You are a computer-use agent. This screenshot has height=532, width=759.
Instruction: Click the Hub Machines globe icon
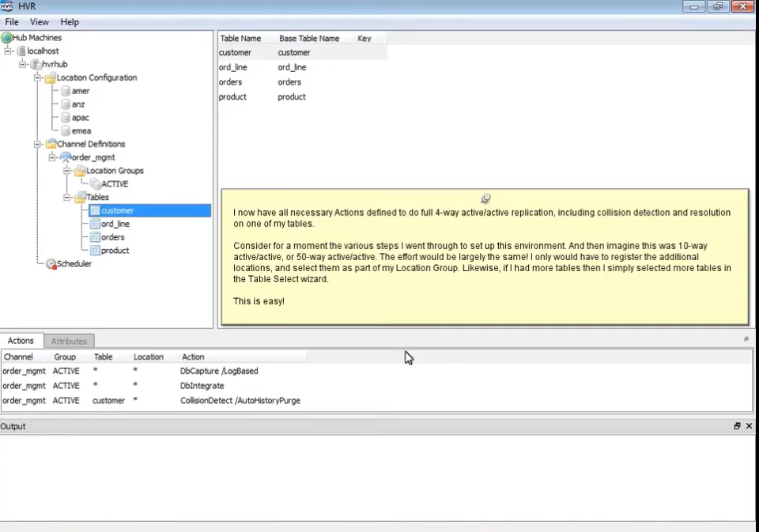6,37
